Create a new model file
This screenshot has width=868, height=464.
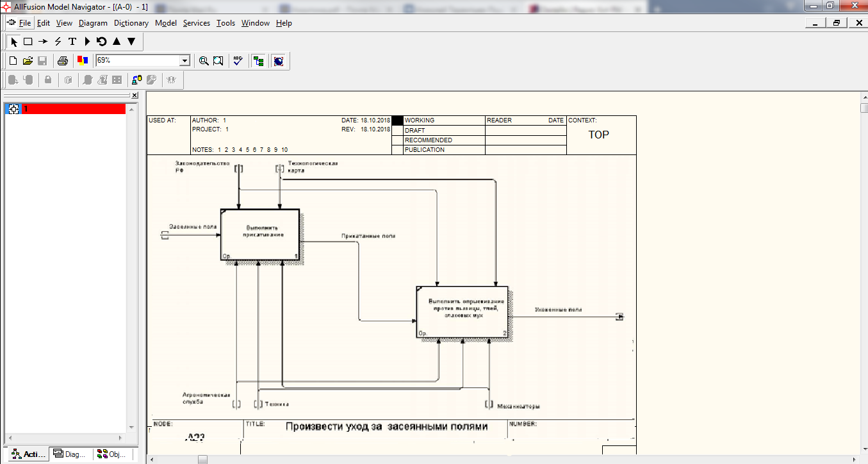(13, 61)
